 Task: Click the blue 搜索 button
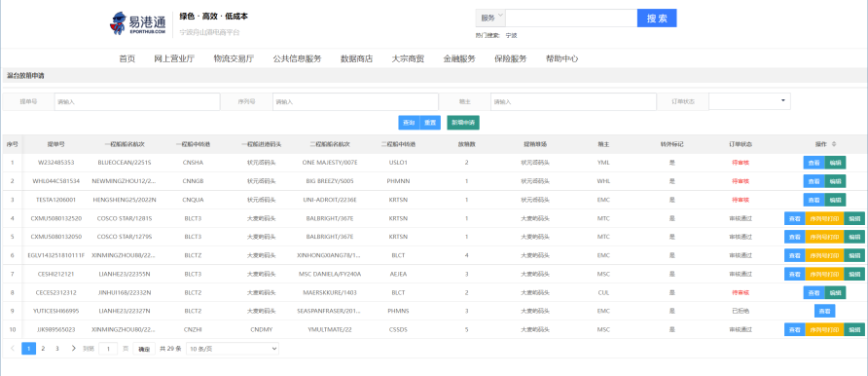[657, 18]
